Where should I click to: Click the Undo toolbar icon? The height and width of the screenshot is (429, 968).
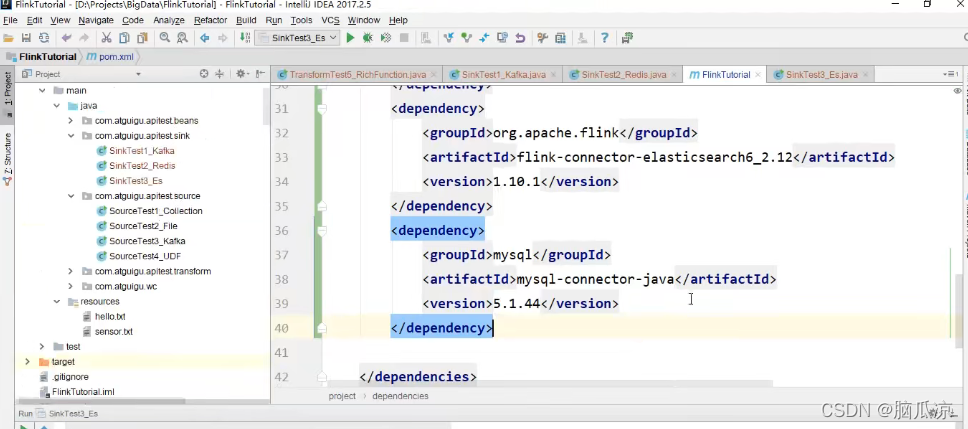point(66,38)
